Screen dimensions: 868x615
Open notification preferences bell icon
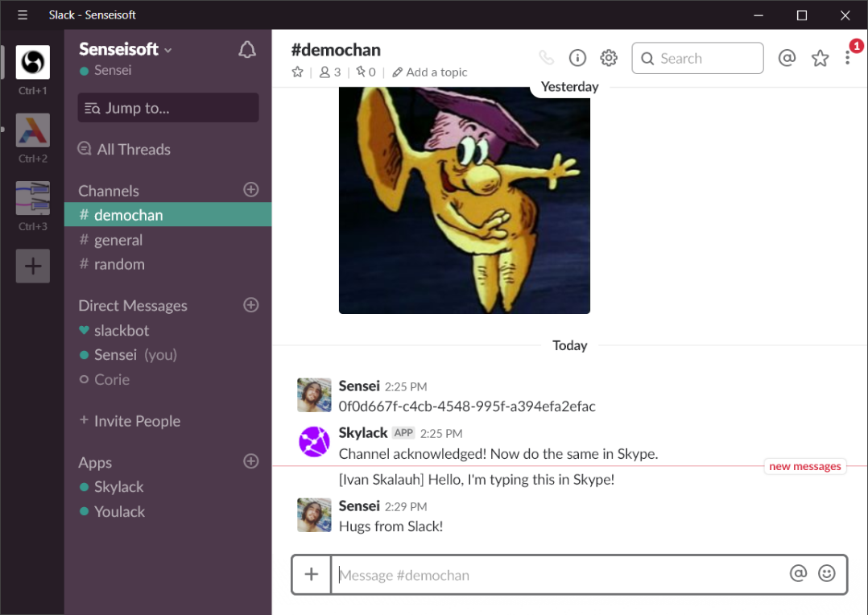click(x=247, y=50)
